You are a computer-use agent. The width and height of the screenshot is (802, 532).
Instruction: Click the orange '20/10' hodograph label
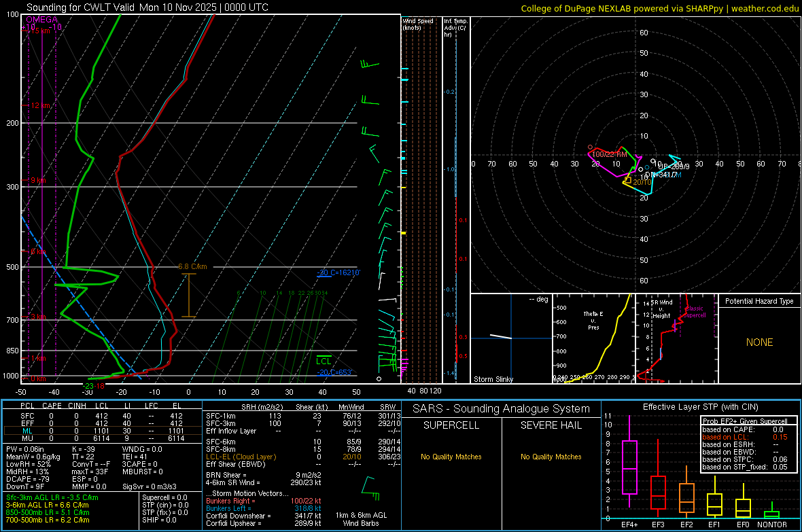(642, 182)
